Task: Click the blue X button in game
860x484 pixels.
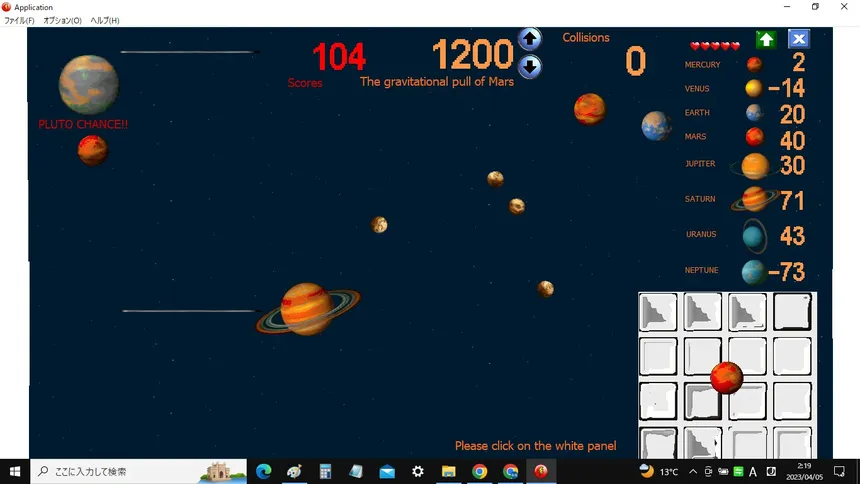Action: tap(799, 39)
